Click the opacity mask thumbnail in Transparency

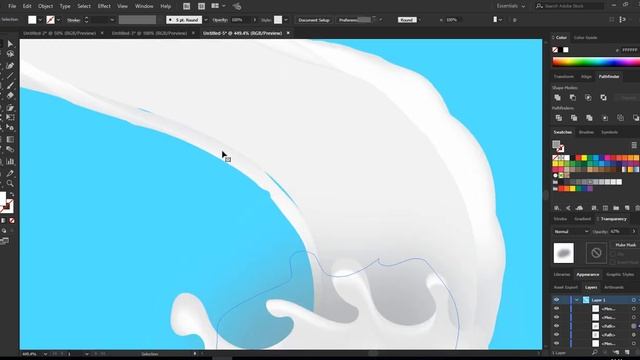pos(596,253)
